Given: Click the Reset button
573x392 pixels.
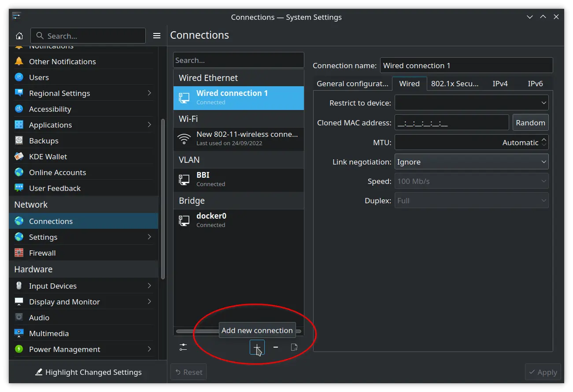Looking at the screenshot, I should (x=189, y=372).
